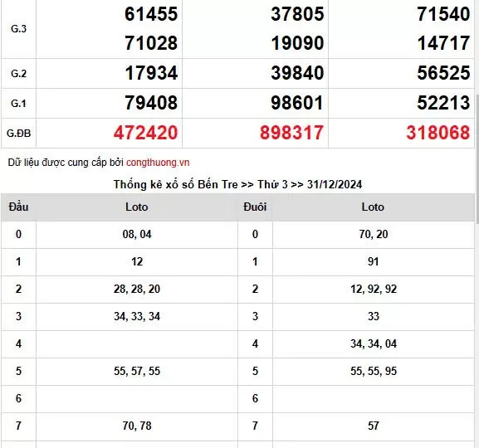Select loto cell containing 34, 34, 04

374,343
